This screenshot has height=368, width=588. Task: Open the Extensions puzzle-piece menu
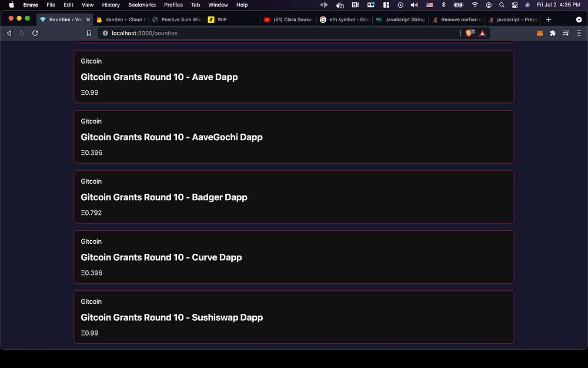553,33
